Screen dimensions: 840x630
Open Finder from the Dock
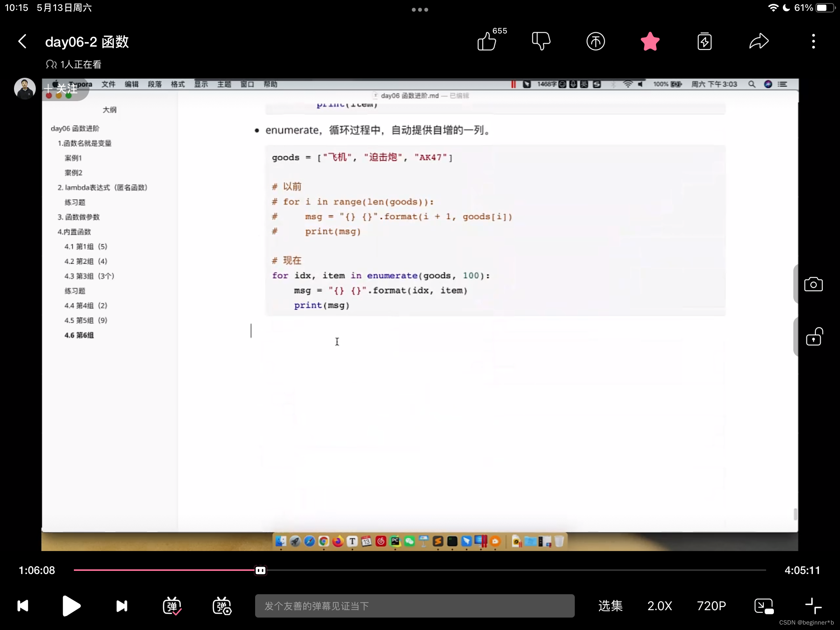280,541
